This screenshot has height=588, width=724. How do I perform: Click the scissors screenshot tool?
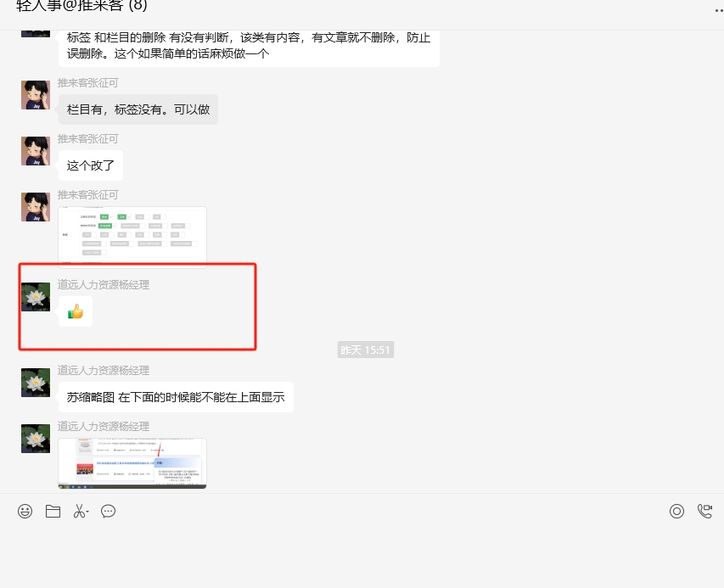pos(81,511)
